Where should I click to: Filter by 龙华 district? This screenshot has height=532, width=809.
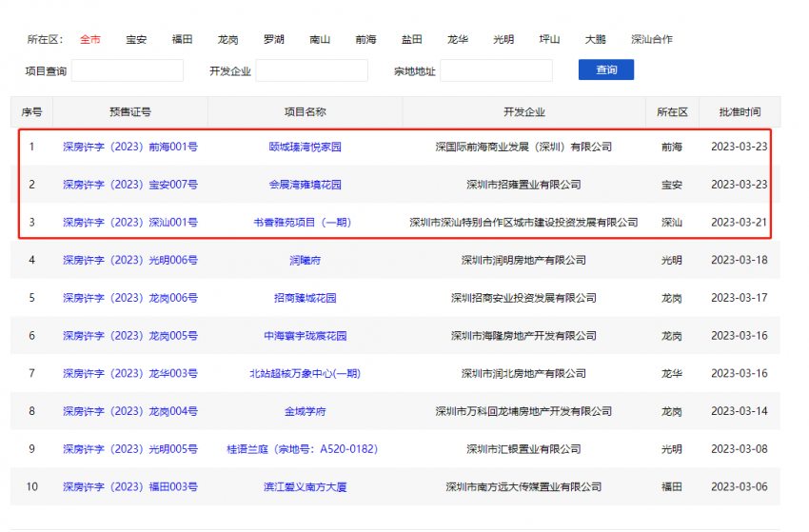458,39
